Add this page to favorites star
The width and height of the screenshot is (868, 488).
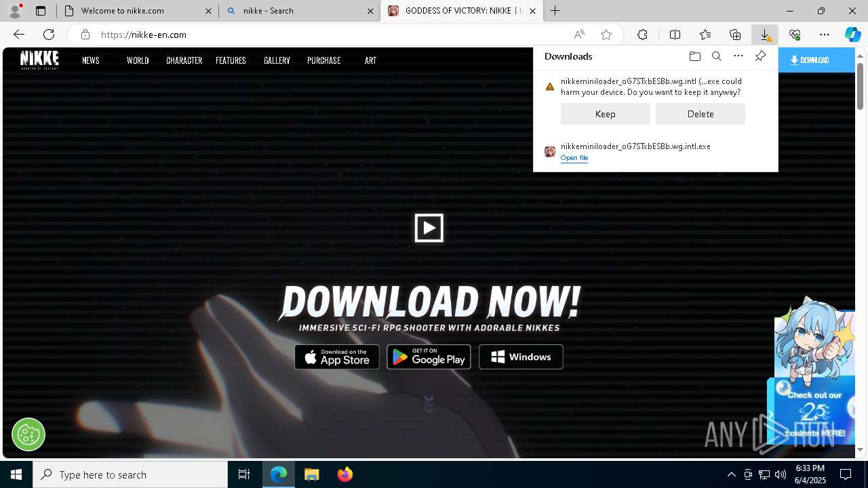606,35
